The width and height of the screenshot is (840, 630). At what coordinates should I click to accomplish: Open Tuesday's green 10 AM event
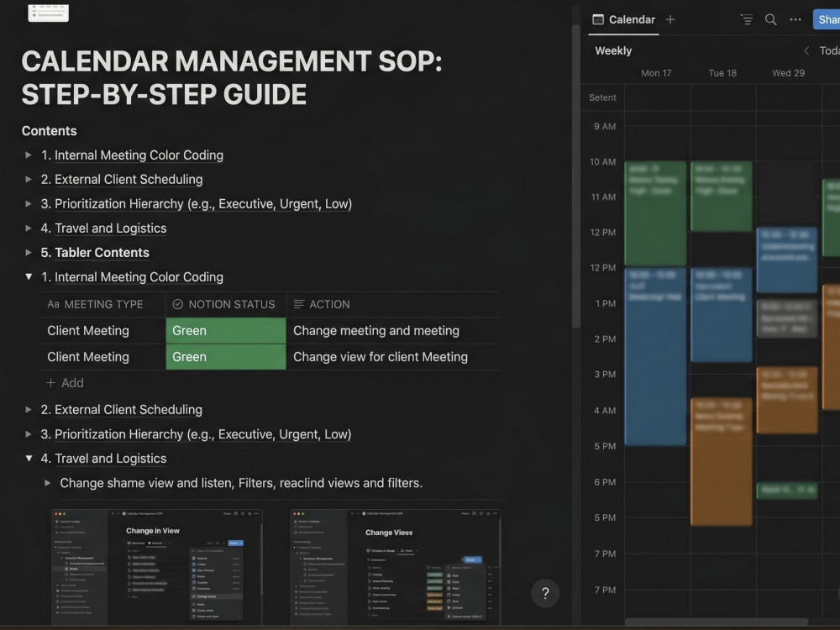[x=721, y=196]
